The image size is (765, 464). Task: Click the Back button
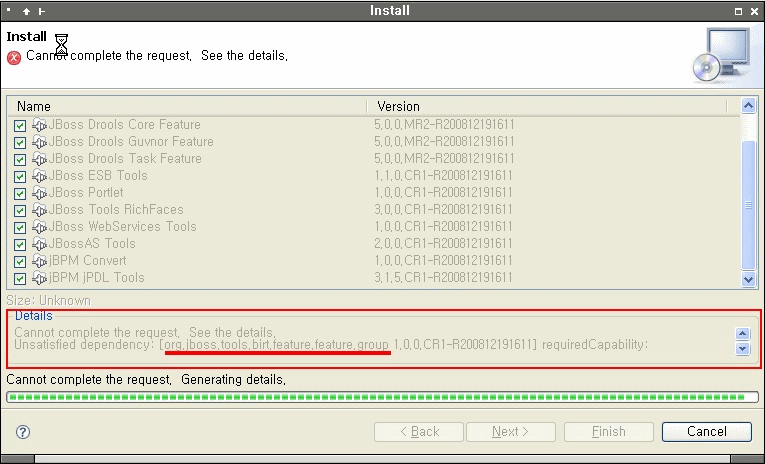click(419, 432)
